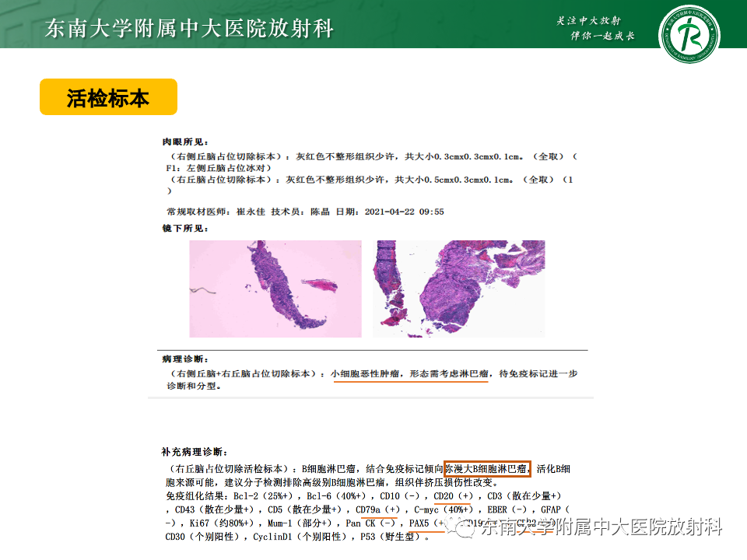Click the heading 肉眼所见
The width and height of the screenshot is (747, 560).
coord(185,142)
